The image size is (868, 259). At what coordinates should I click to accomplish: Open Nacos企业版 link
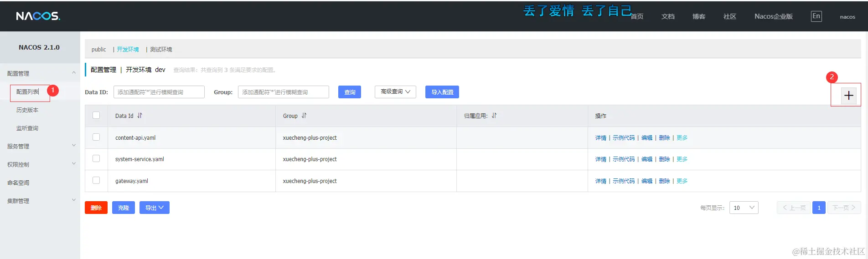pyautogui.click(x=774, y=16)
